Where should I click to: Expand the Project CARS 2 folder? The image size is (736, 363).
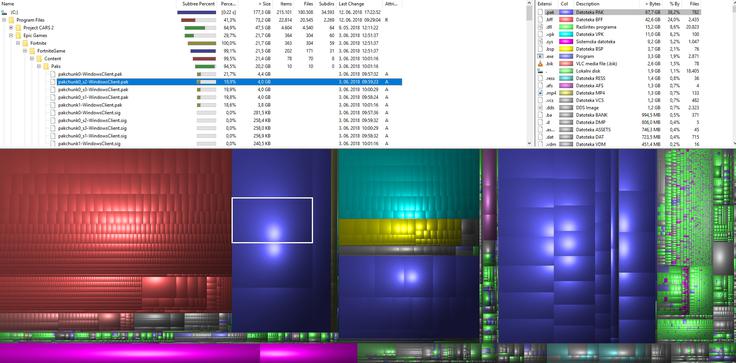click(x=11, y=28)
